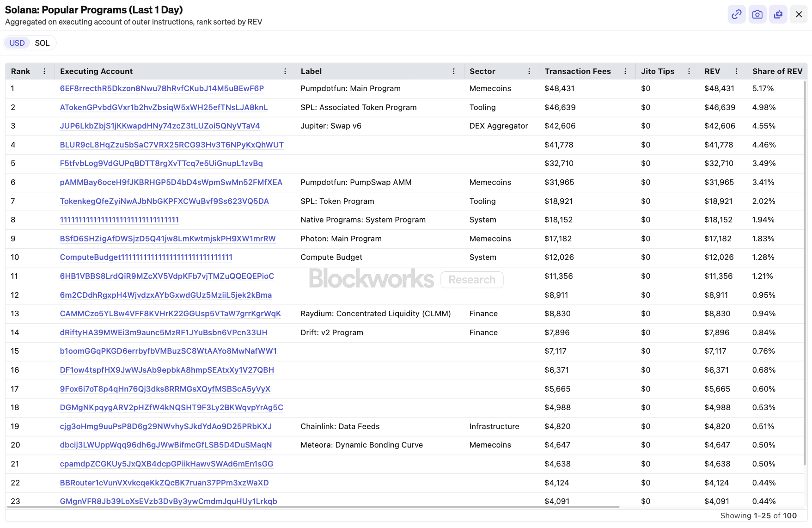812x528 pixels.
Task: Switch currency display to SOL
Action: coord(42,43)
